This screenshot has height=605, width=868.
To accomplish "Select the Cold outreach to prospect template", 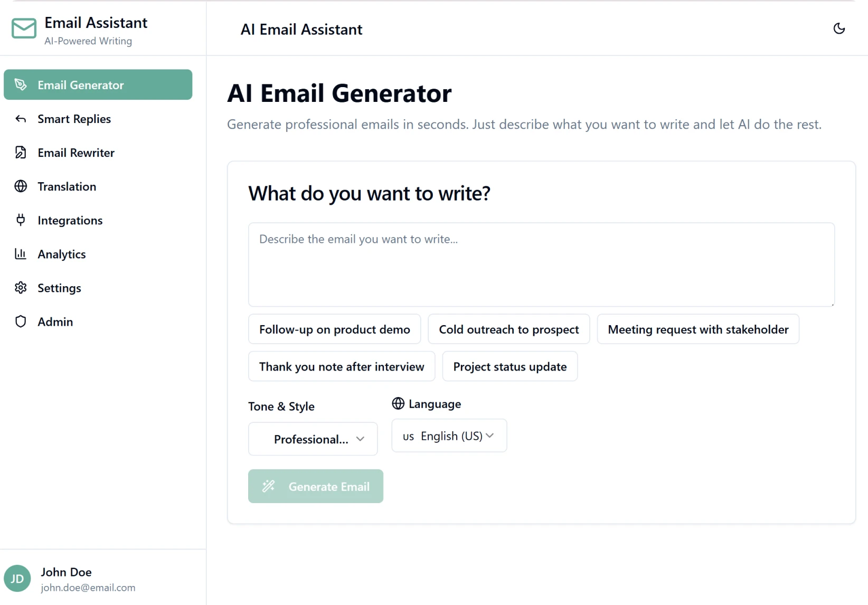I will 508,329.
